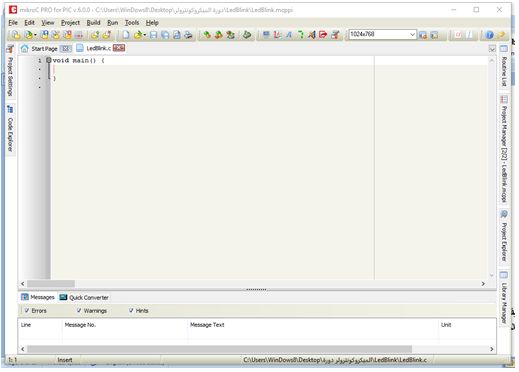519x372 pixels.
Task: Expand the open-project dropdown arrow in toolbar
Action: pos(35,35)
